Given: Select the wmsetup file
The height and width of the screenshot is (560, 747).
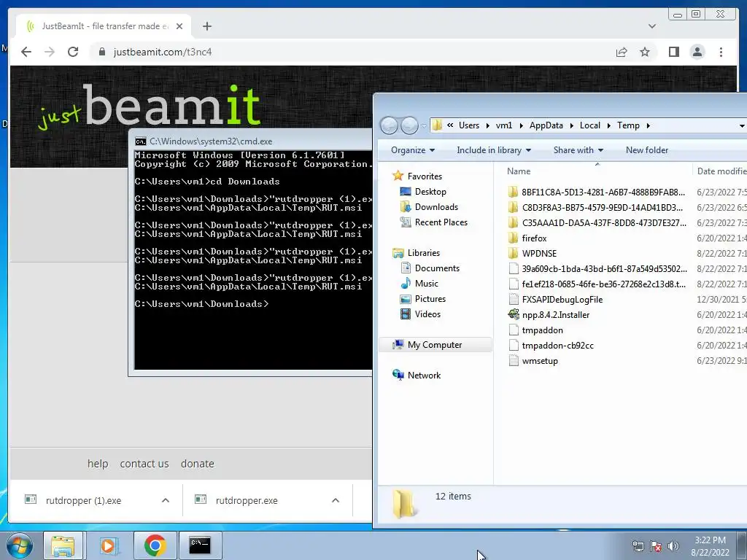Looking at the screenshot, I should [x=540, y=360].
